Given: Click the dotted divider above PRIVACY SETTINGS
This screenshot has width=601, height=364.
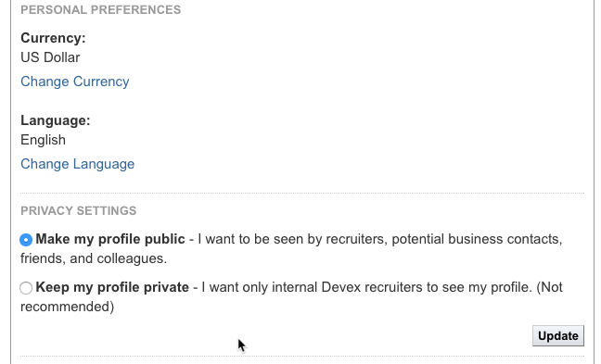Looking at the screenshot, I should (302, 194).
